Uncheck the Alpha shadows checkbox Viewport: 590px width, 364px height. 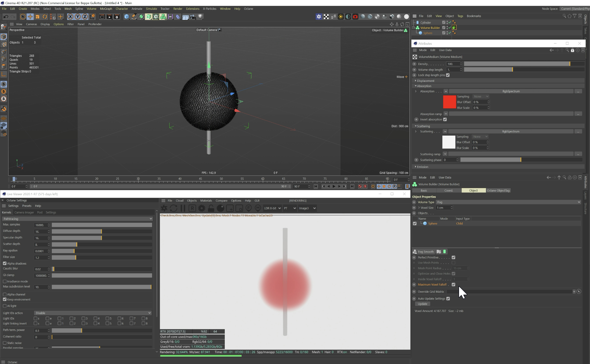pos(5,263)
